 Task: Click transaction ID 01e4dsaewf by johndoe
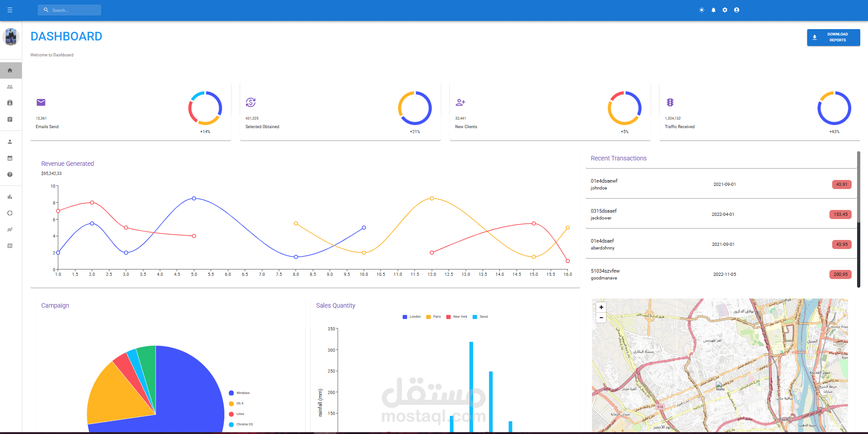(x=604, y=181)
